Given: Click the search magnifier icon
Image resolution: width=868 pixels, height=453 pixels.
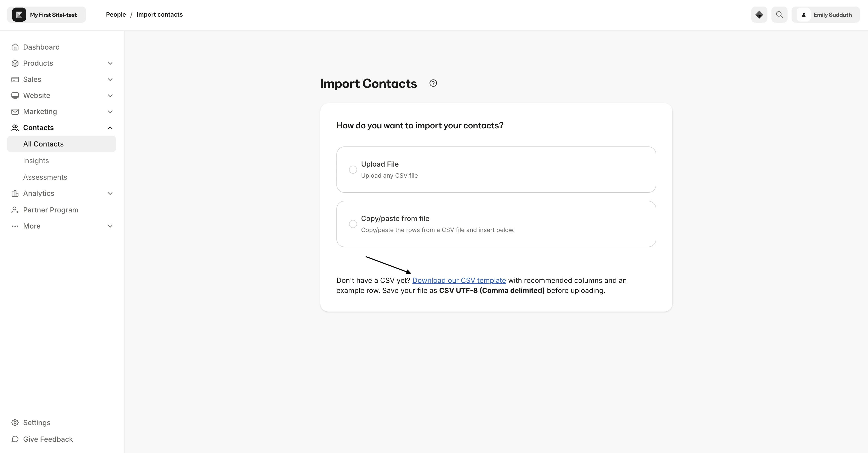Looking at the screenshot, I should click(779, 15).
